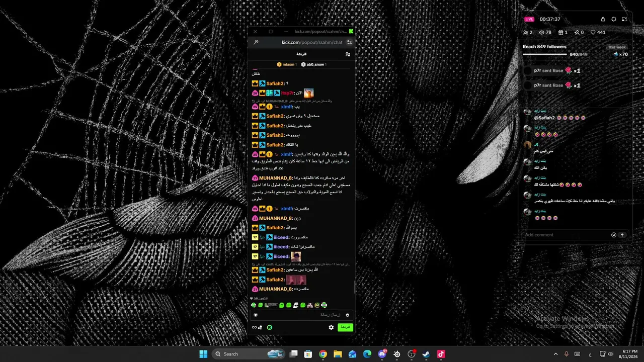Open Google Chrome from the taskbar
This screenshot has width=644, height=362.
pyautogui.click(x=323, y=354)
